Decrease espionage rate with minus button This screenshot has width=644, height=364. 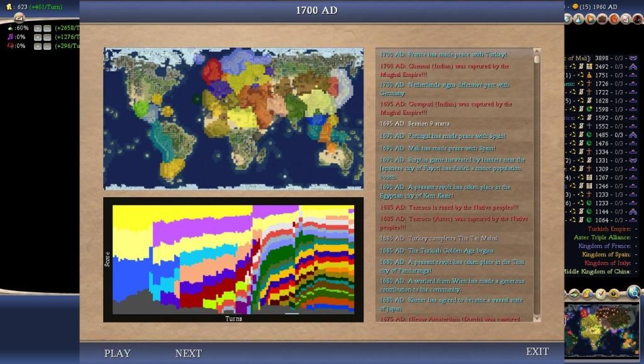coord(47,46)
